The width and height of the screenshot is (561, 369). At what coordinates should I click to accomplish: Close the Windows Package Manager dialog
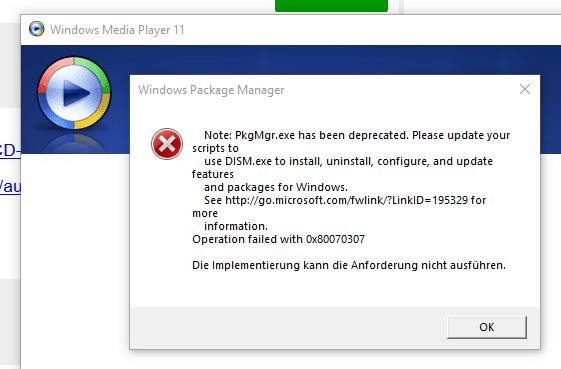pyautogui.click(x=525, y=89)
